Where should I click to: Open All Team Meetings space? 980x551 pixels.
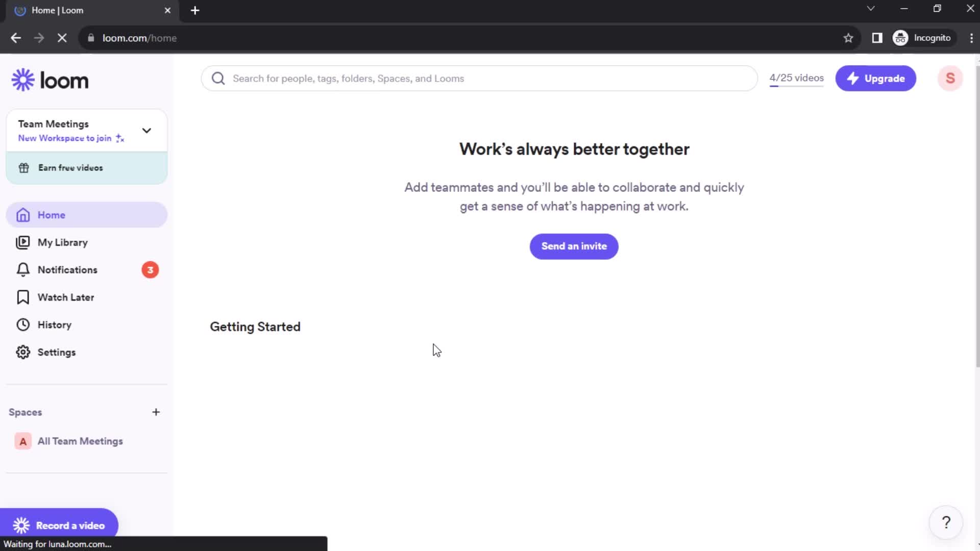(80, 441)
